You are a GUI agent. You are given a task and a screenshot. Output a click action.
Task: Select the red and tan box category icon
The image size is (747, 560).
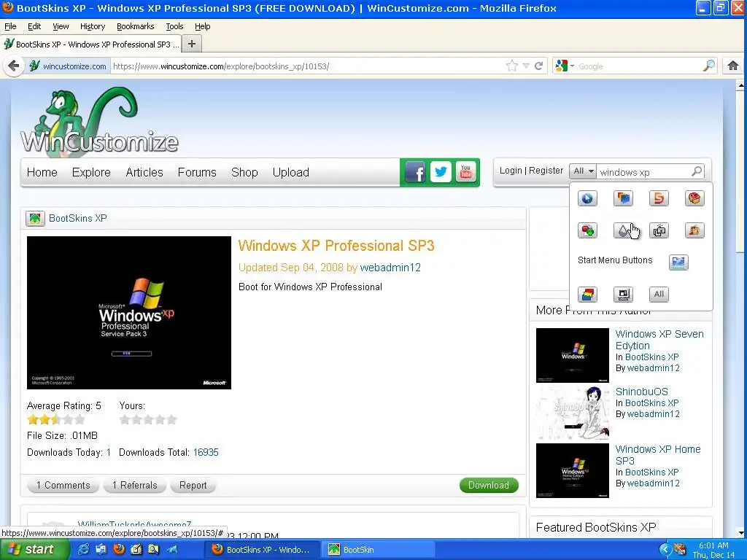click(x=694, y=198)
